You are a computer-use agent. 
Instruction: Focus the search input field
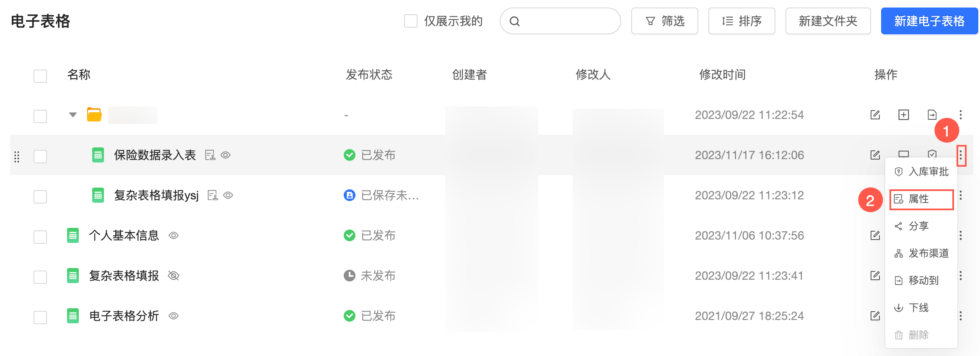[x=566, y=21]
